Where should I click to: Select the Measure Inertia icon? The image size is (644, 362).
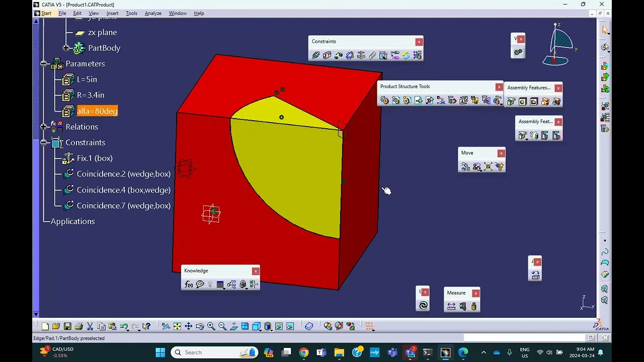pos(473,306)
